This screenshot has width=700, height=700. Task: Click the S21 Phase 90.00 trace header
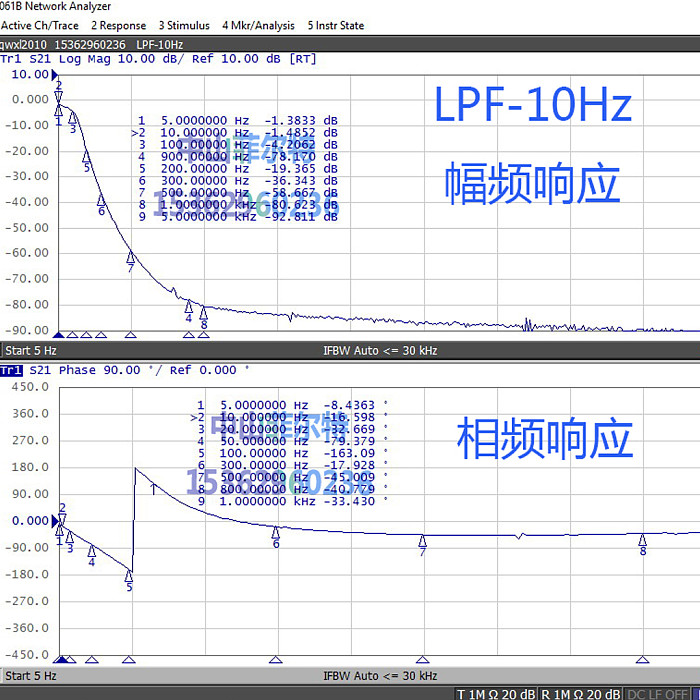(x=139, y=370)
